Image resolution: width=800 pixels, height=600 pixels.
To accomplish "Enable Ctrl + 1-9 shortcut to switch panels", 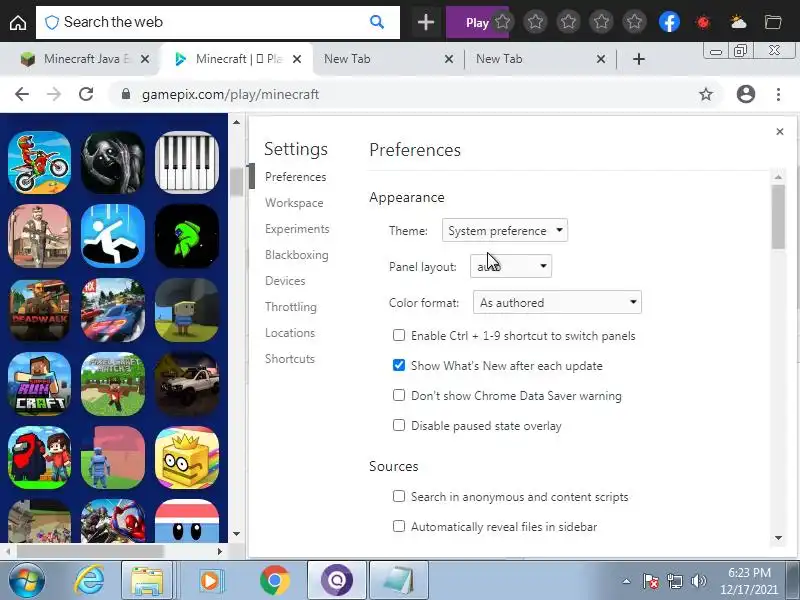I will 399,335.
